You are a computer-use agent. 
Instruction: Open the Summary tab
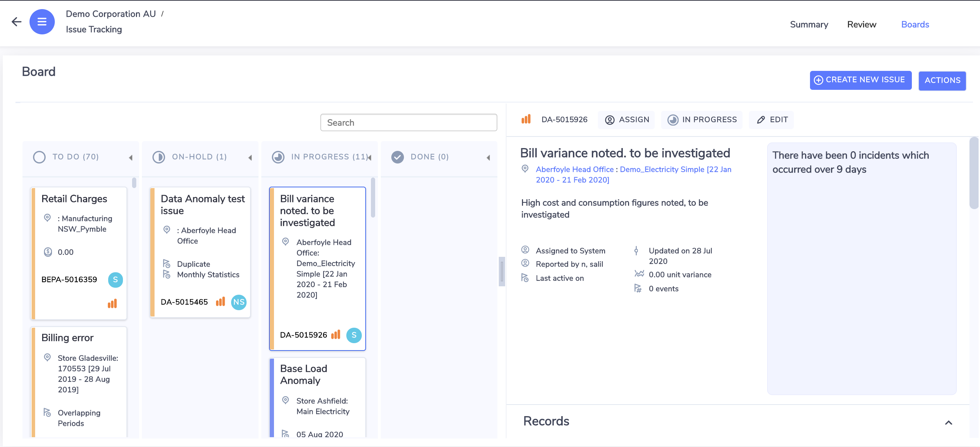coord(809,24)
